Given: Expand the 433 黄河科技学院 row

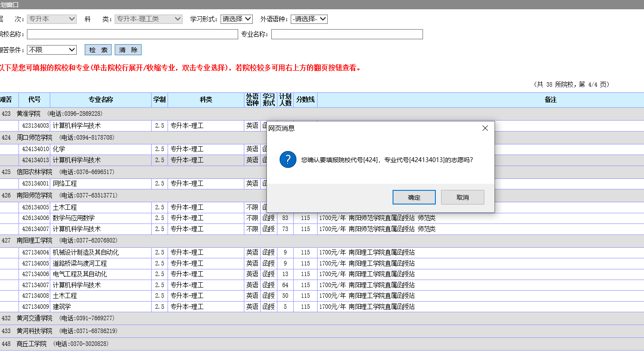Looking at the screenshot, I should click(322, 331).
